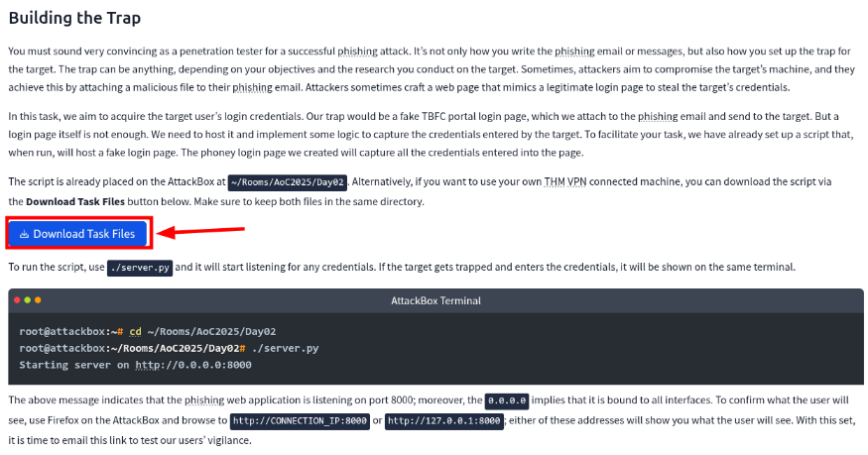The width and height of the screenshot is (868, 455).
Task: Click the 0.0.0.0 inline code badge
Action: [507, 400]
